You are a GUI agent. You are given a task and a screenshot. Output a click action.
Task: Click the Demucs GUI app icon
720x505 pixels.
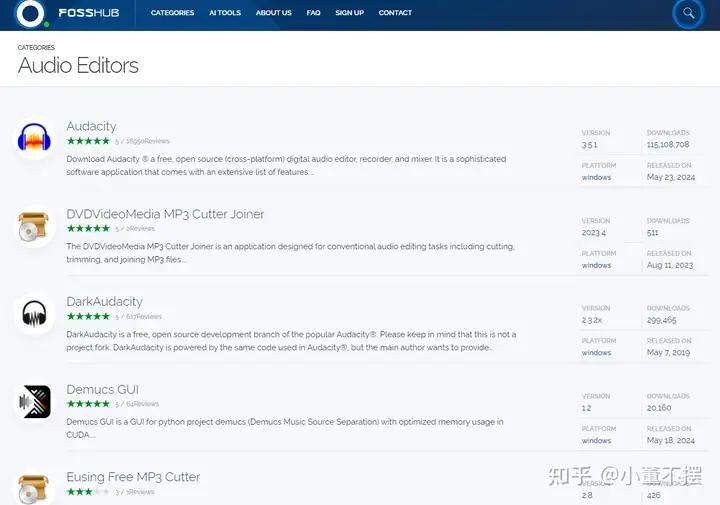[x=35, y=402]
